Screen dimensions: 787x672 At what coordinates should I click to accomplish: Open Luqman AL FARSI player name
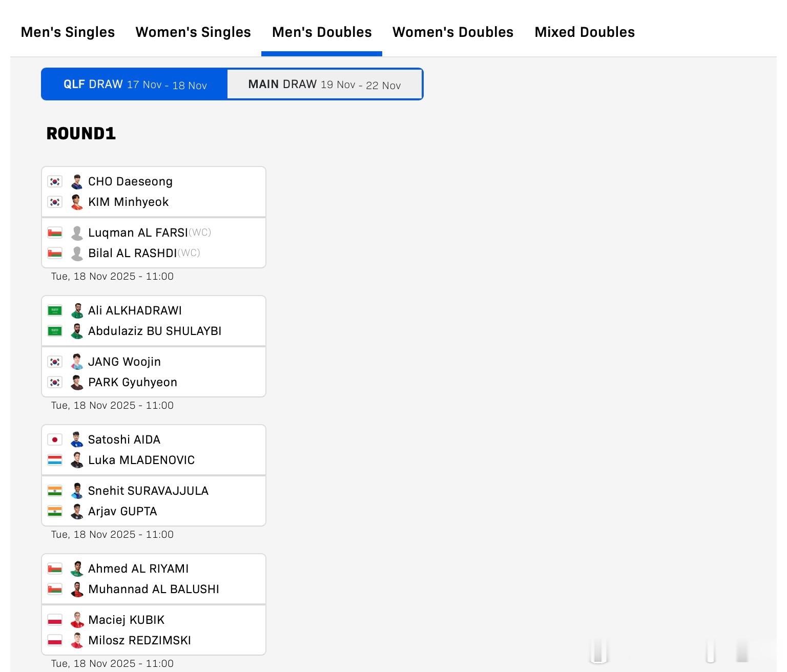(138, 233)
